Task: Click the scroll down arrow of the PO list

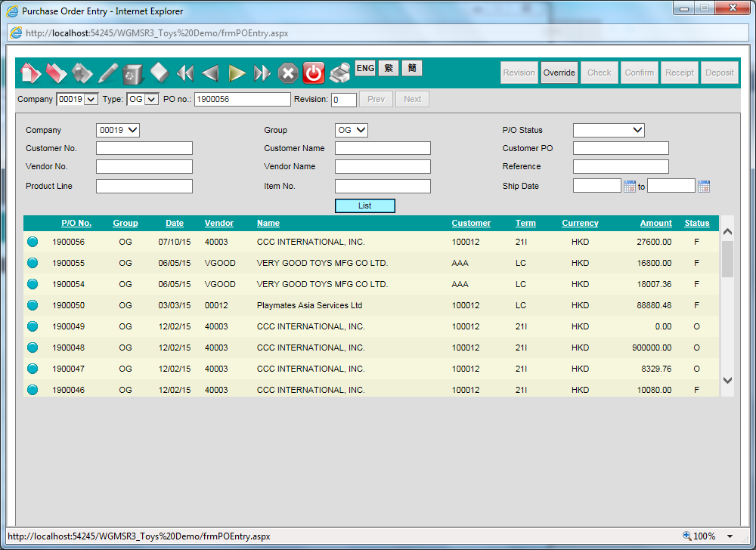Action: point(727,380)
